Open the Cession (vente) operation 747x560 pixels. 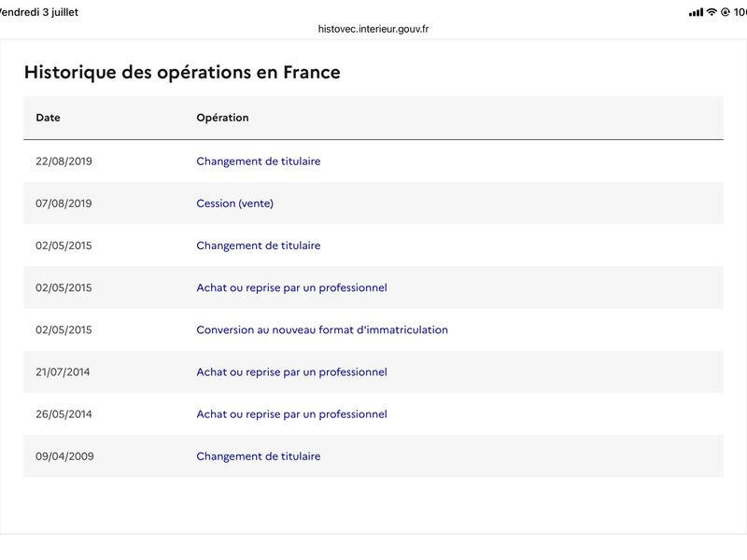pos(235,203)
